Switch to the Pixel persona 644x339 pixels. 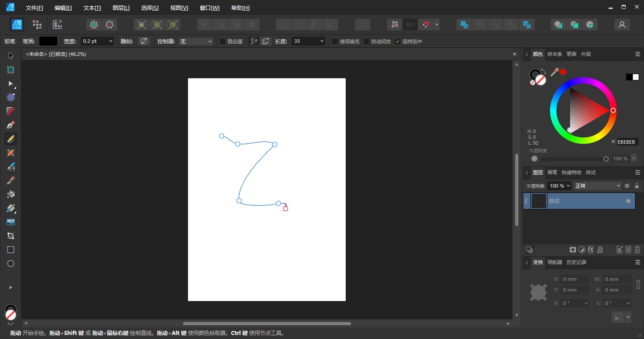tap(37, 25)
